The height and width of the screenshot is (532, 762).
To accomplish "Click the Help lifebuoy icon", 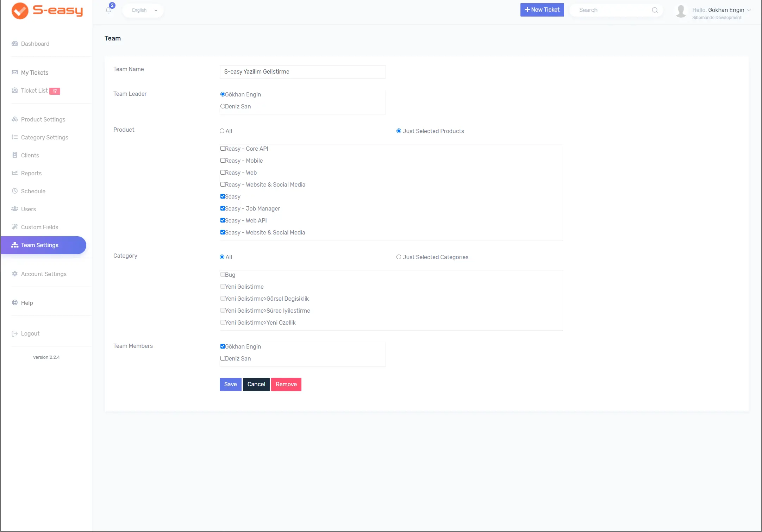I will pos(15,303).
